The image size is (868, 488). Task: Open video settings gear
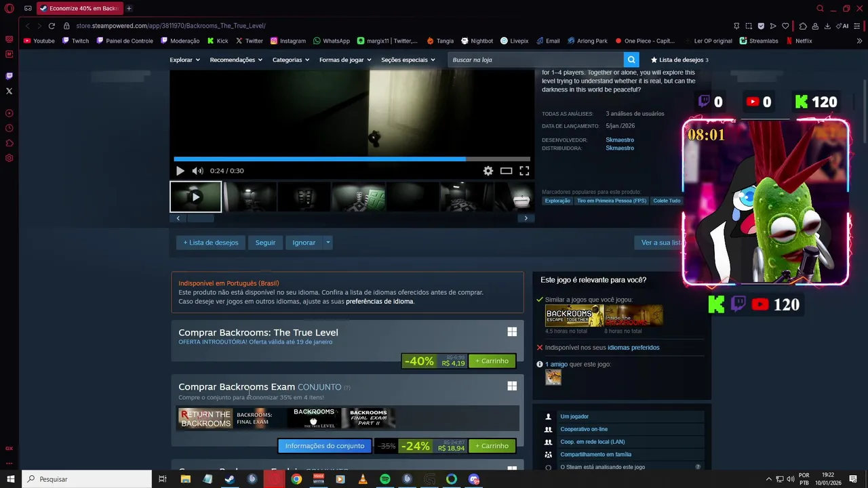tap(488, 171)
